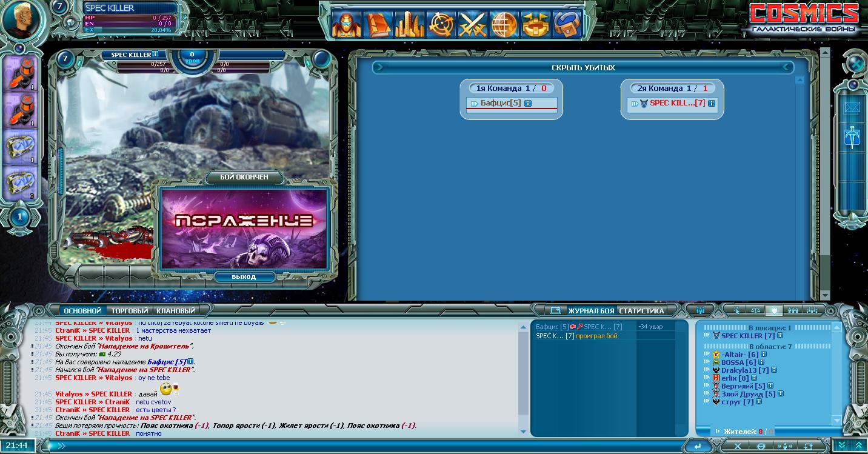The height and width of the screenshot is (454, 868).
Task: Open the ЖУРНАЛ БОЯ tab
Action: coord(591,311)
